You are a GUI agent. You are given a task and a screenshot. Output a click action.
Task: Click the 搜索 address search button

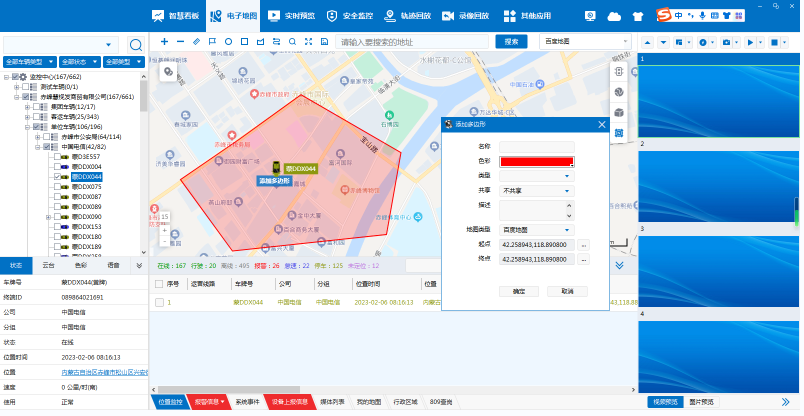(511, 41)
